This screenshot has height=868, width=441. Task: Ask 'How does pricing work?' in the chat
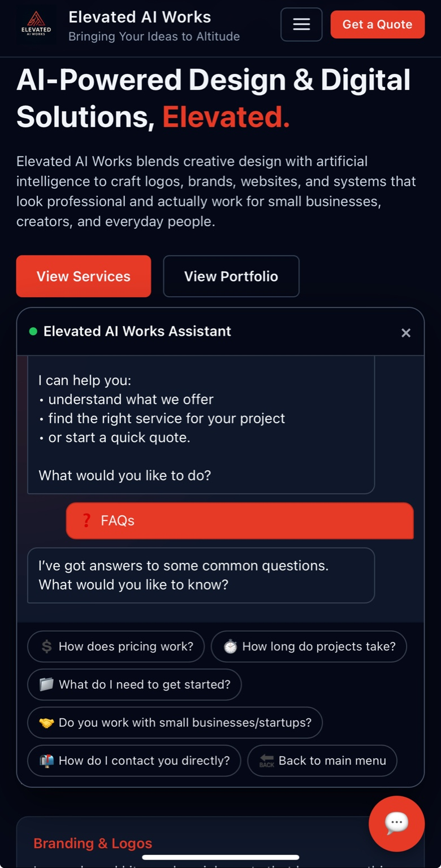click(x=116, y=646)
